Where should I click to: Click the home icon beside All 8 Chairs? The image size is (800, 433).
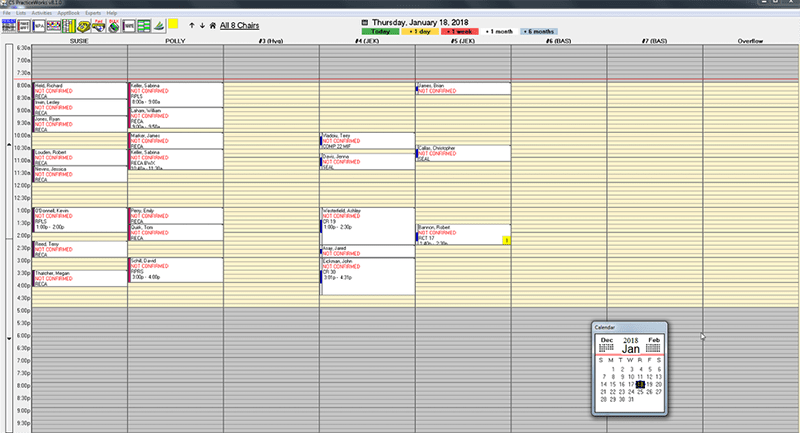213,26
